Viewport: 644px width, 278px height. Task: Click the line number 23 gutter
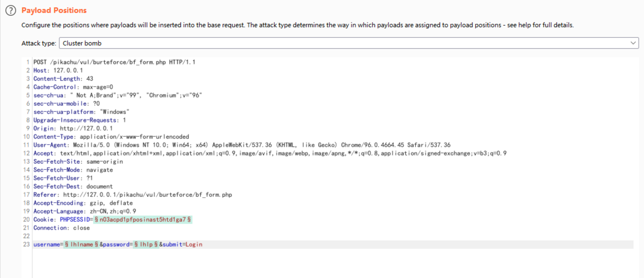tap(26, 244)
